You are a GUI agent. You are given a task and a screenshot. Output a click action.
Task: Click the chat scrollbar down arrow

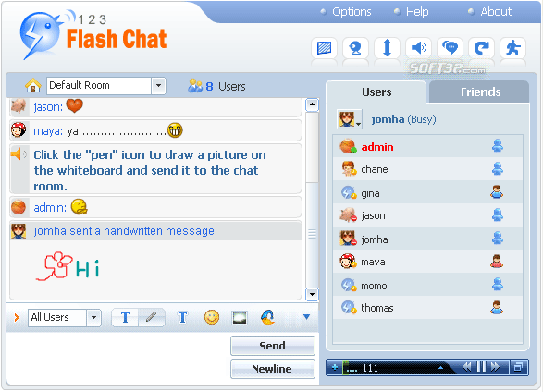click(312, 294)
